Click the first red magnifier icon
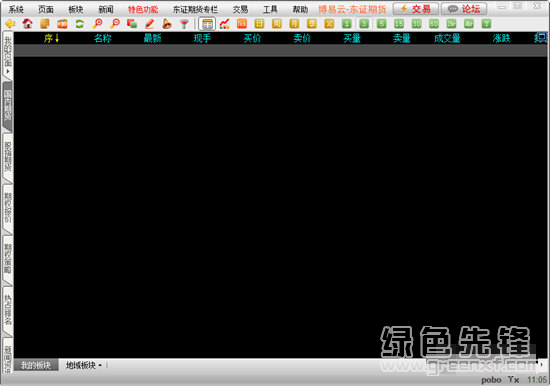The image size is (550, 386). [x=98, y=24]
